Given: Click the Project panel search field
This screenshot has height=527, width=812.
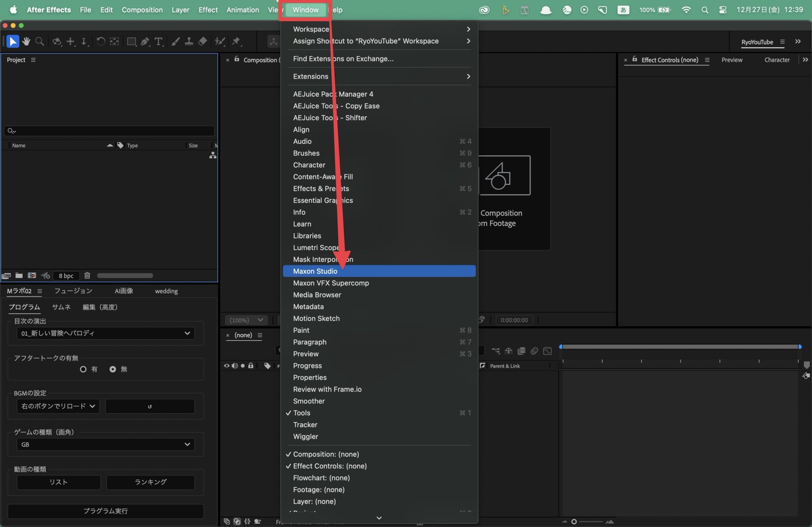Looking at the screenshot, I should (109, 131).
